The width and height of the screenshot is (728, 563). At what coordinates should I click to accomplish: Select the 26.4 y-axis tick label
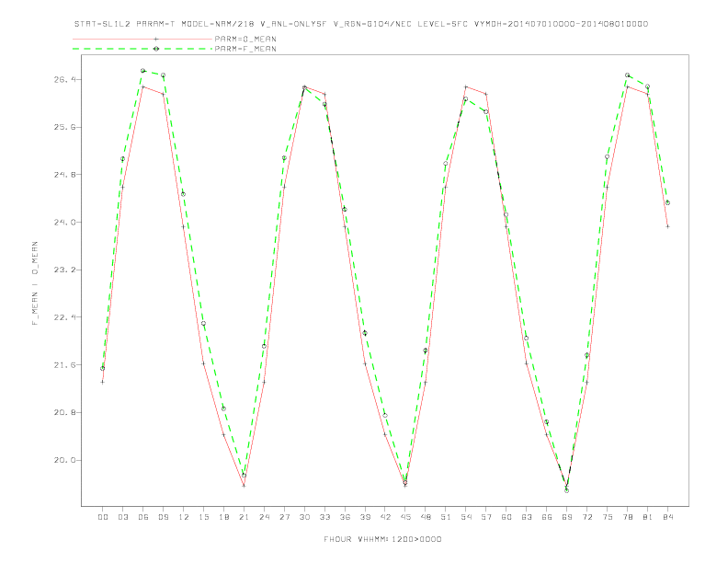click(64, 79)
